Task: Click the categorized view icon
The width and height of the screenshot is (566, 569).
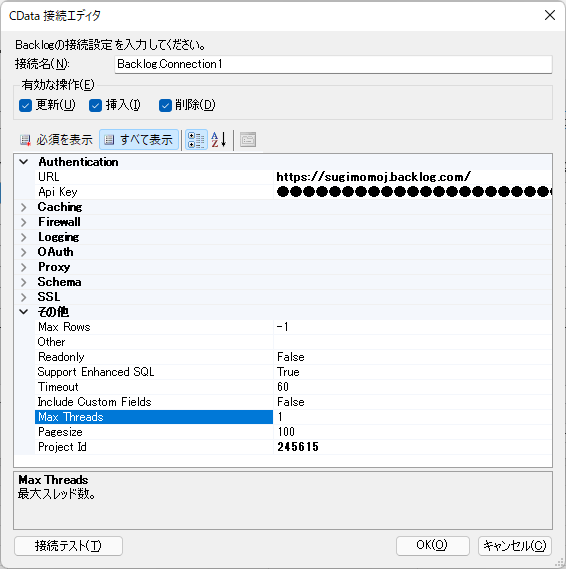Action: (x=196, y=140)
